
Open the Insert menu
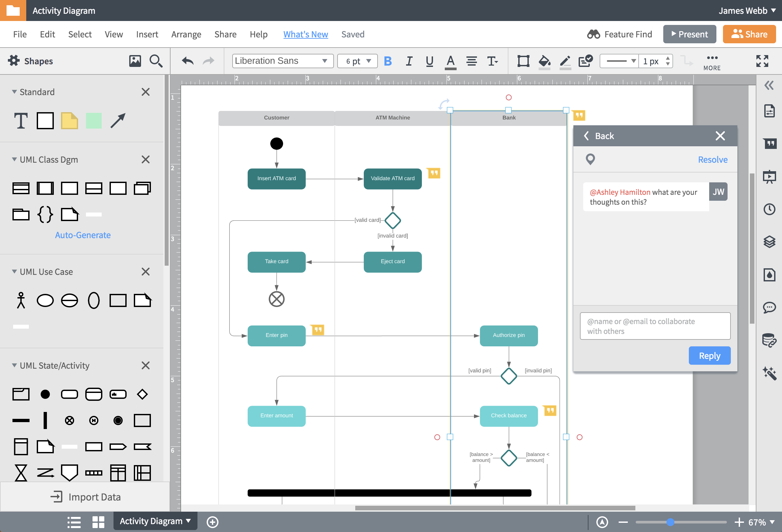coord(147,34)
